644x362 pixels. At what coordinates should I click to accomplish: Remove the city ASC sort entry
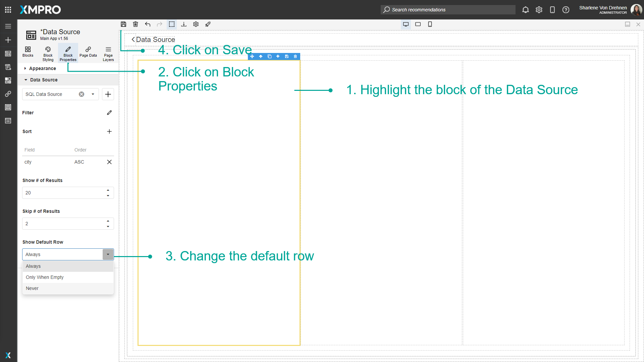[x=109, y=162]
